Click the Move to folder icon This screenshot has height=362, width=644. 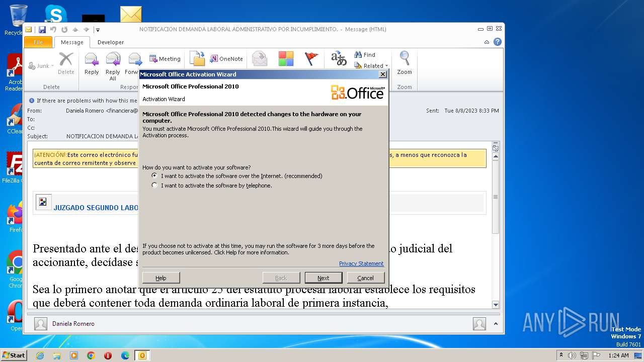pyautogui.click(x=197, y=59)
